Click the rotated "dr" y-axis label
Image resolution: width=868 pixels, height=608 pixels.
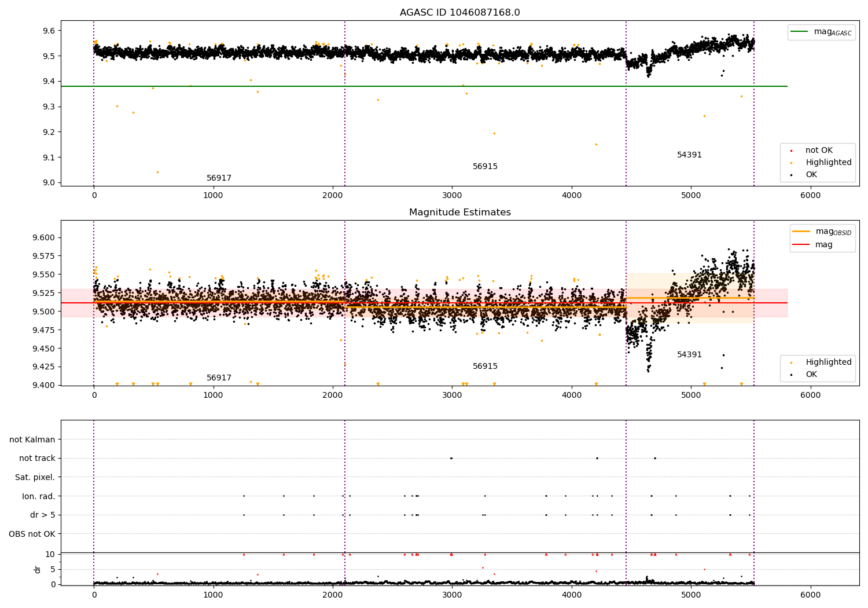click(x=38, y=569)
